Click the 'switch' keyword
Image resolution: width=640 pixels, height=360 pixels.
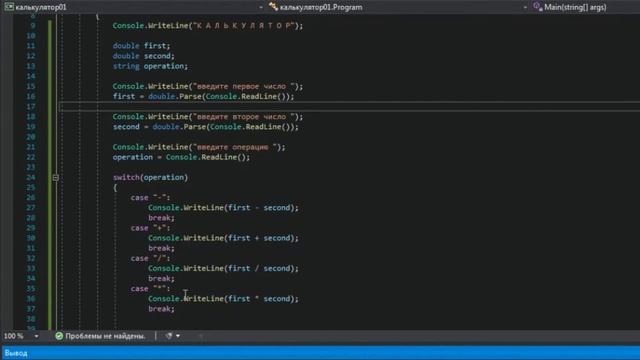pos(126,178)
